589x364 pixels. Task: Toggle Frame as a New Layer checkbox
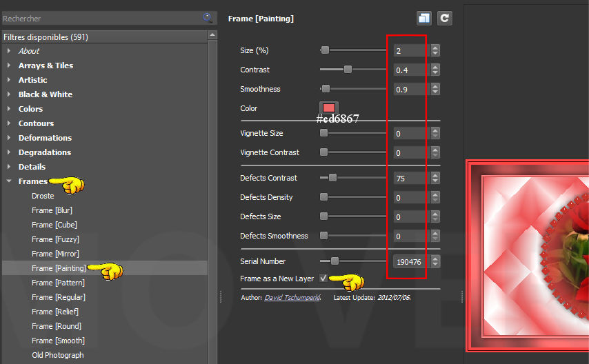tap(323, 279)
